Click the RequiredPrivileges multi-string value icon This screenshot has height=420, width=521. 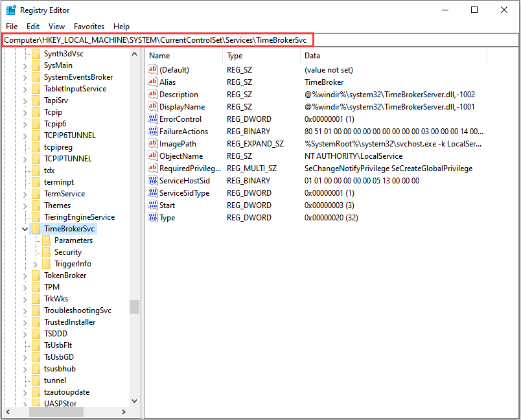pos(153,168)
